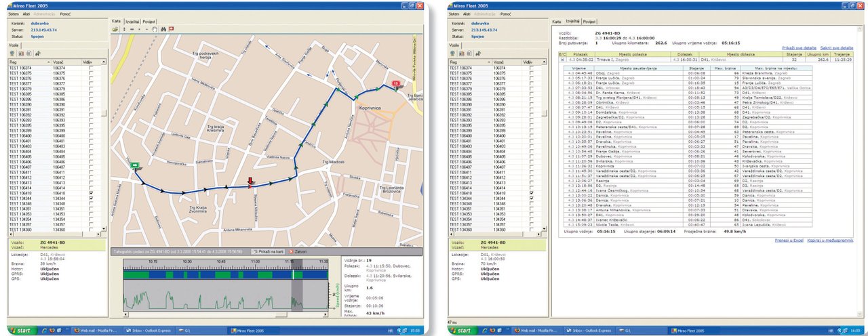Toggle Vidljiv checkbox for TEST 106374 in left window
This screenshot has height=336, width=868.
pyautogui.click(x=91, y=68)
